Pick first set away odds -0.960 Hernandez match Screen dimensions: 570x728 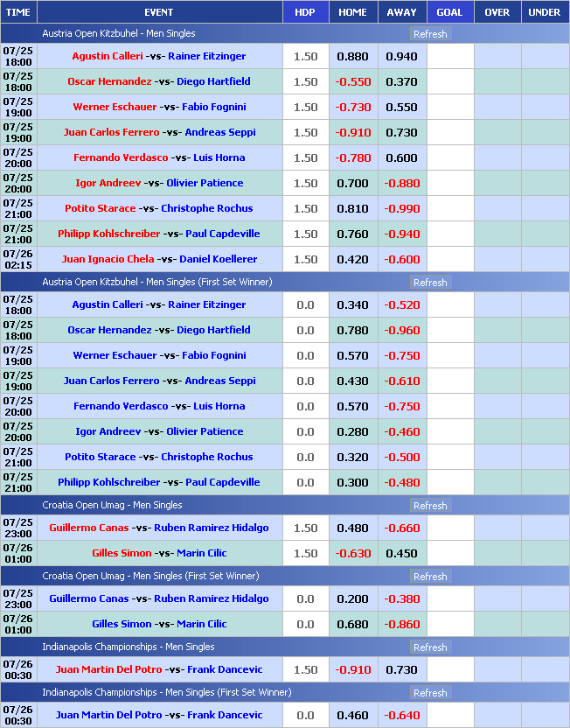click(401, 330)
